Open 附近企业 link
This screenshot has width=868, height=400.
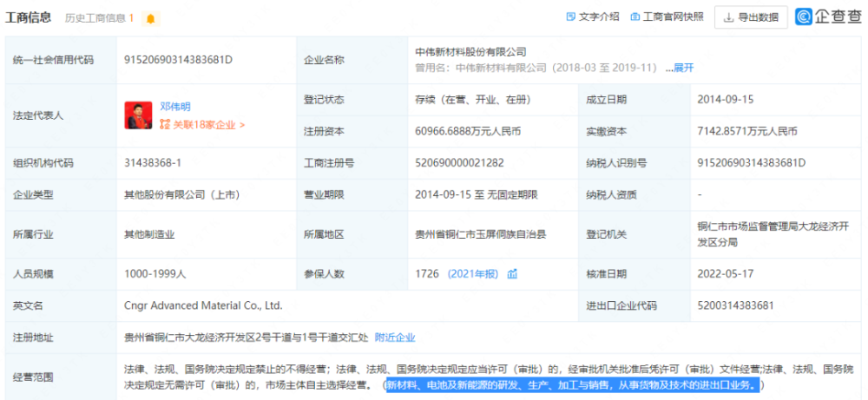(395, 337)
